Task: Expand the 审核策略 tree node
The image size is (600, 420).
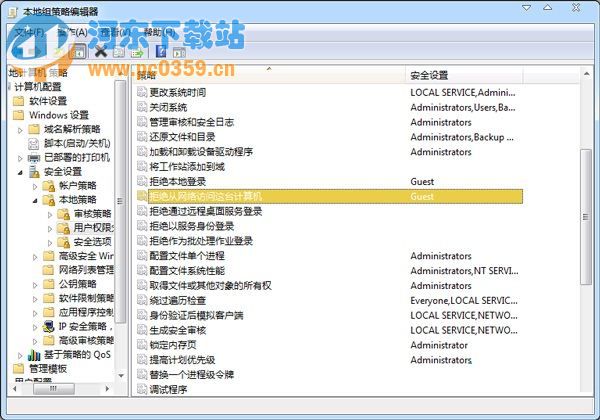Action: 50,215
